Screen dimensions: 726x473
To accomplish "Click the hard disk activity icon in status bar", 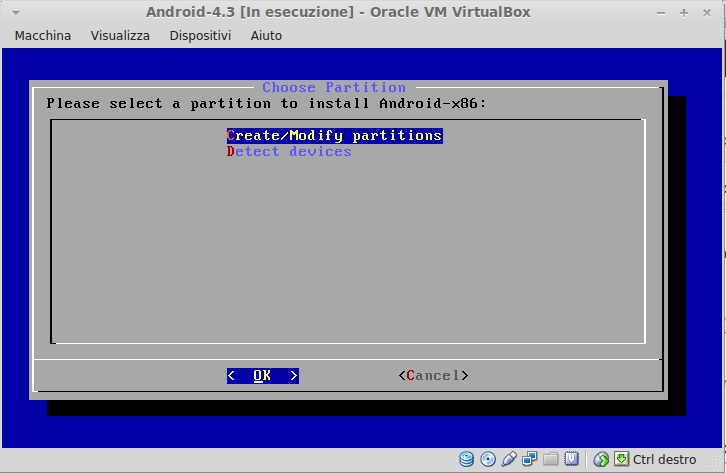I will point(466,459).
